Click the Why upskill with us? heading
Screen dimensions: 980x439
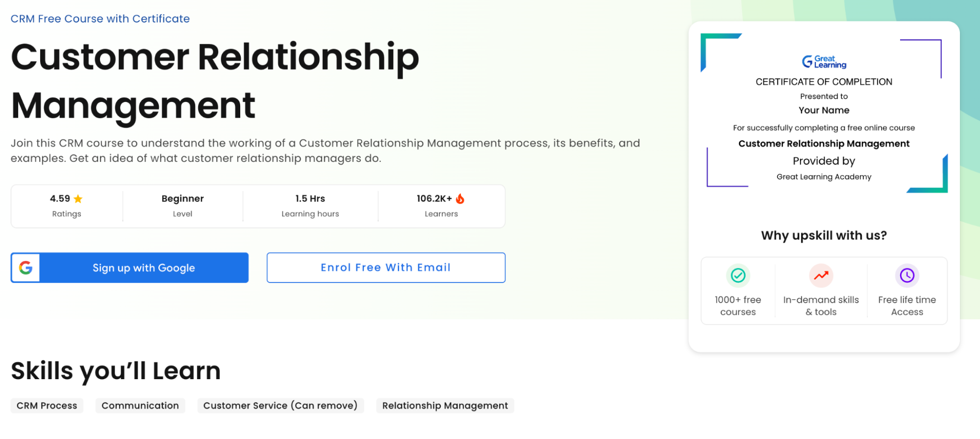pyautogui.click(x=824, y=235)
